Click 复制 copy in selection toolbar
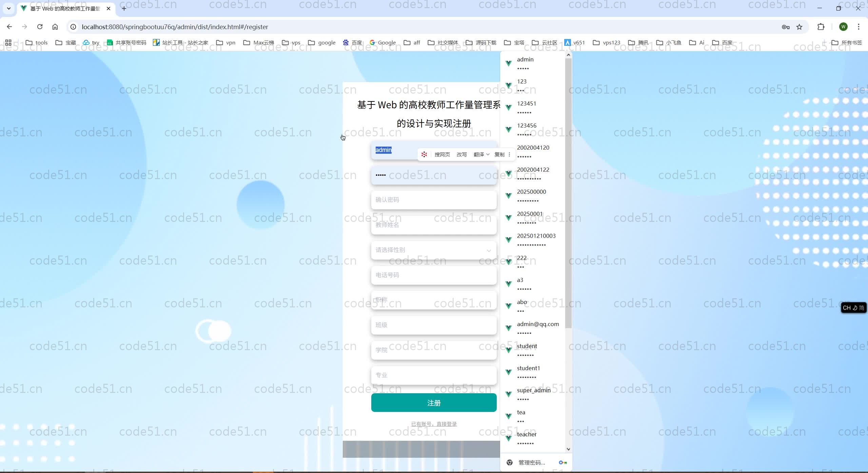The image size is (868, 473). click(x=499, y=154)
